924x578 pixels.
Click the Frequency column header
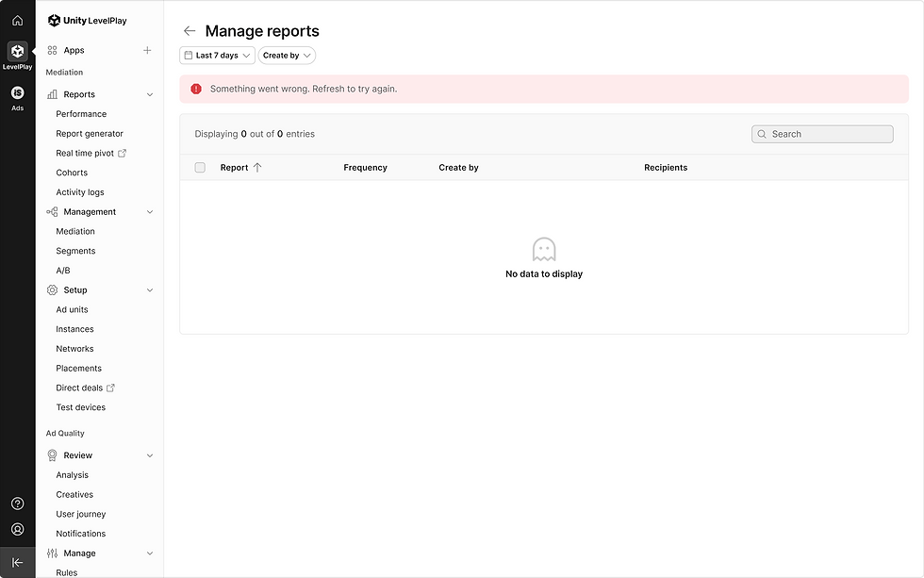366,167
